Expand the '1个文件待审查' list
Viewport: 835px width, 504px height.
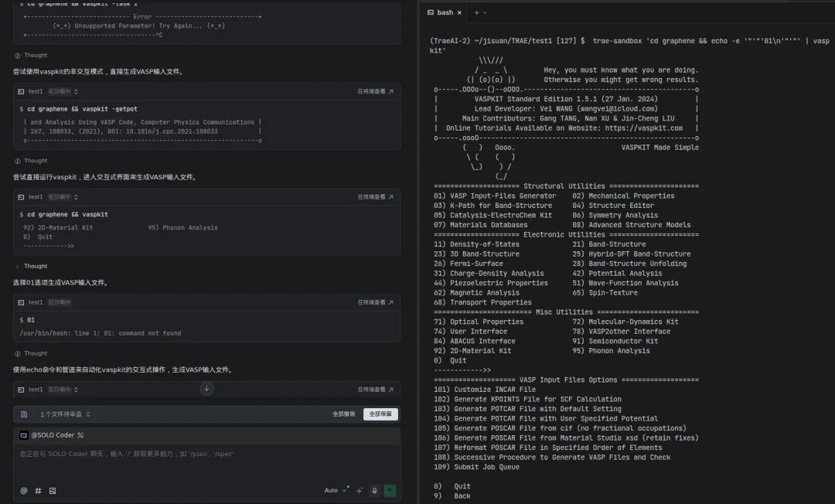click(65, 414)
